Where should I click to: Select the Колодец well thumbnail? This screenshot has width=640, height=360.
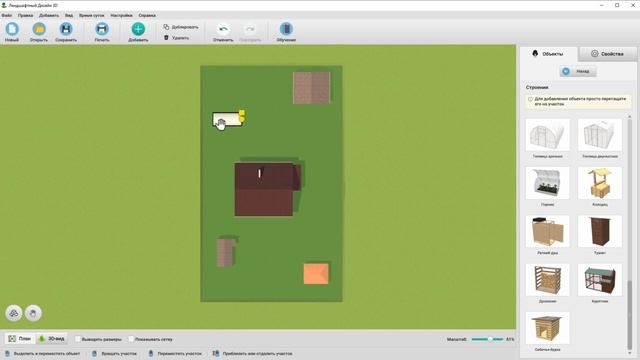click(x=600, y=183)
